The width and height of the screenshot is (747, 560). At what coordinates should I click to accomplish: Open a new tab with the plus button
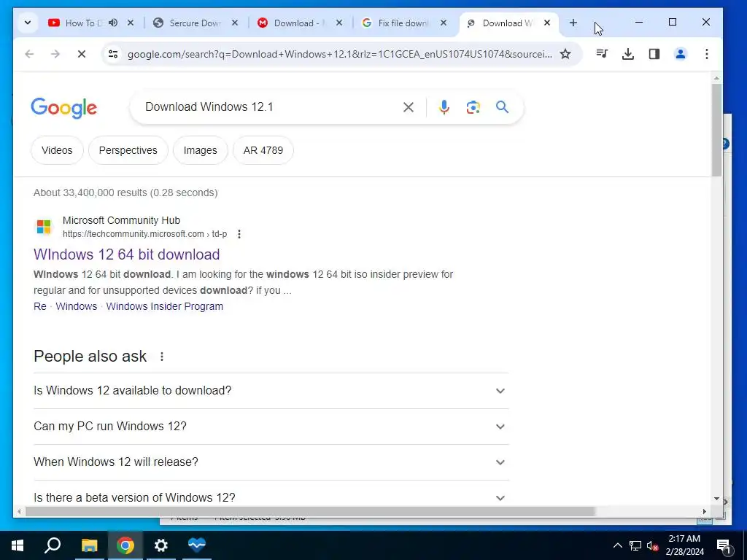click(573, 23)
